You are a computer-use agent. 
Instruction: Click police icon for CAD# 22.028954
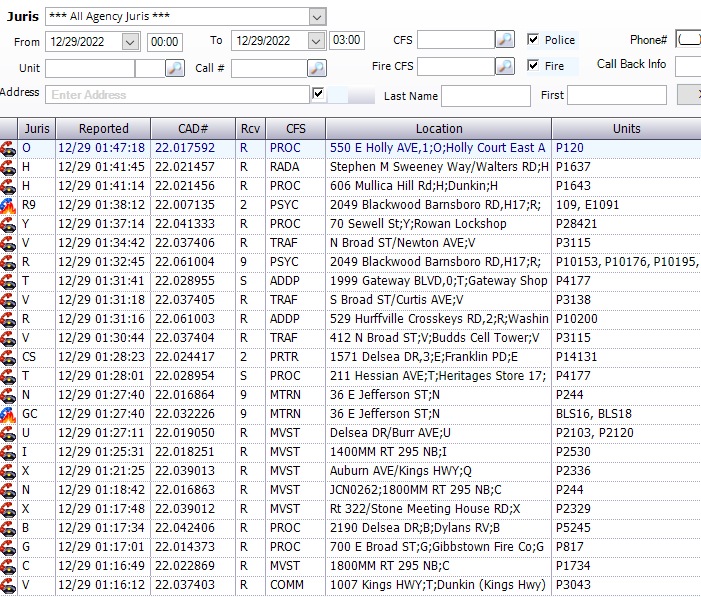coord(8,376)
